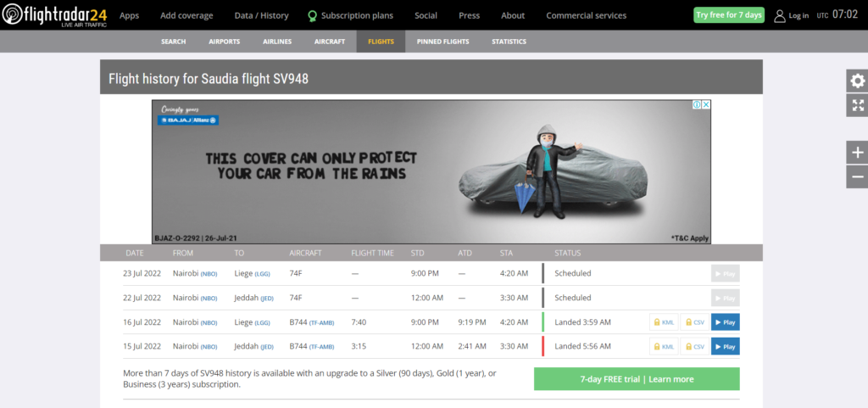868x408 pixels.
Task: Open JED airport link in 15 Jul row
Action: (267, 347)
